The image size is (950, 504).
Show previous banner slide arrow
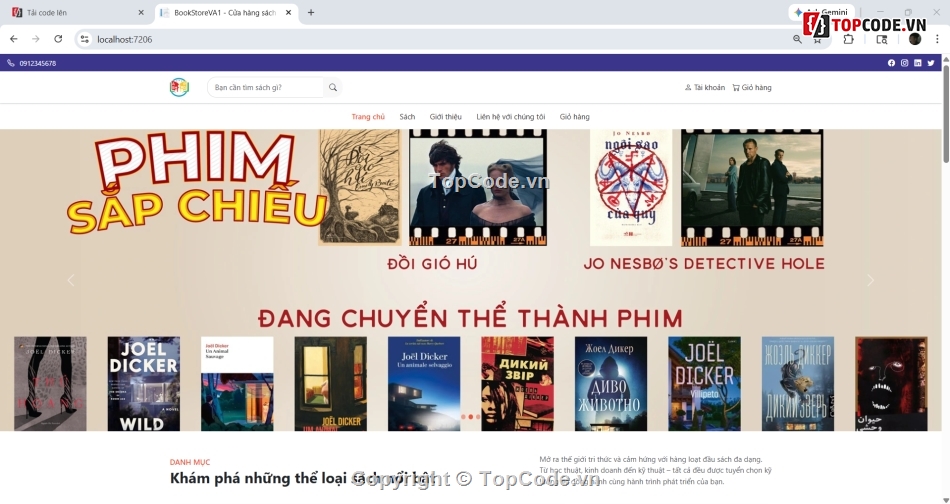(71, 280)
